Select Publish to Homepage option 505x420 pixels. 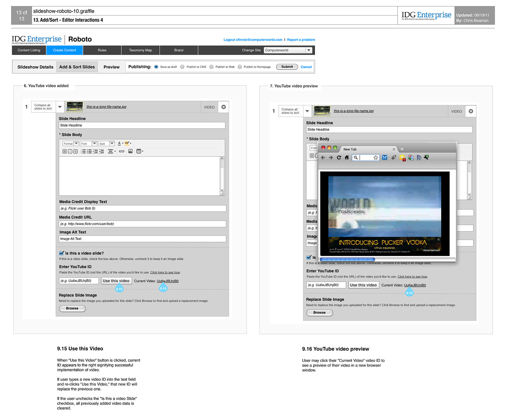point(240,67)
